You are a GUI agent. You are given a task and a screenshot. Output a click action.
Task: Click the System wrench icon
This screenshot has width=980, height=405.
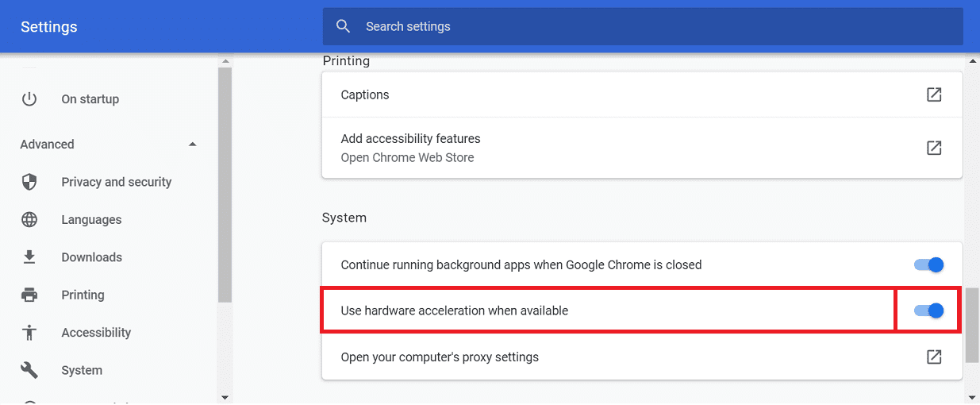(x=29, y=370)
